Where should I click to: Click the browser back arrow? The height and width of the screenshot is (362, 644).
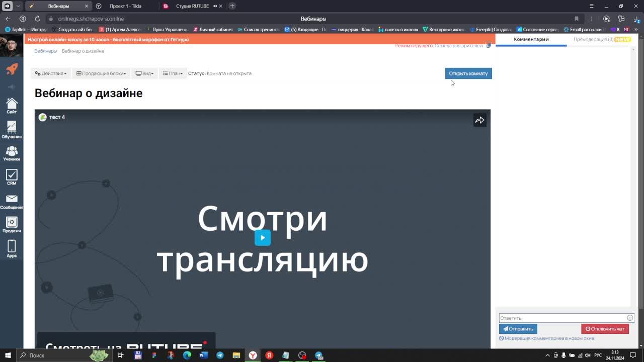point(8,19)
